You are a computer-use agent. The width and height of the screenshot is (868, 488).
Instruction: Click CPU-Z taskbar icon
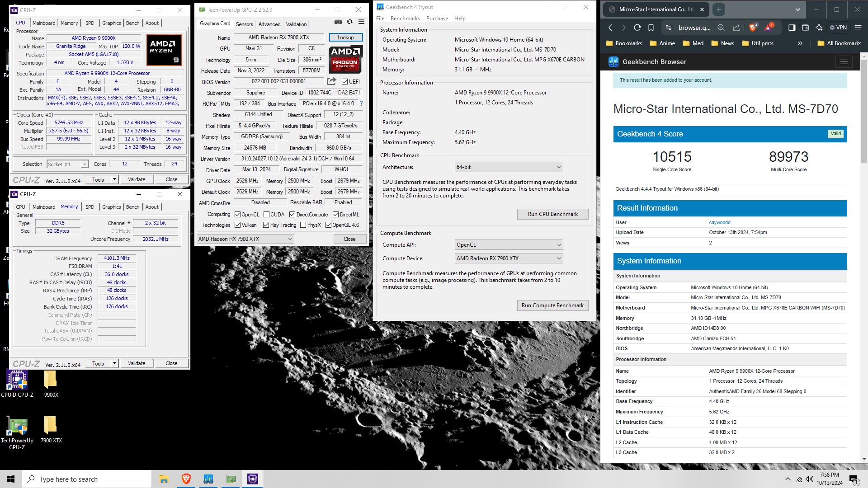pos(252,479)
